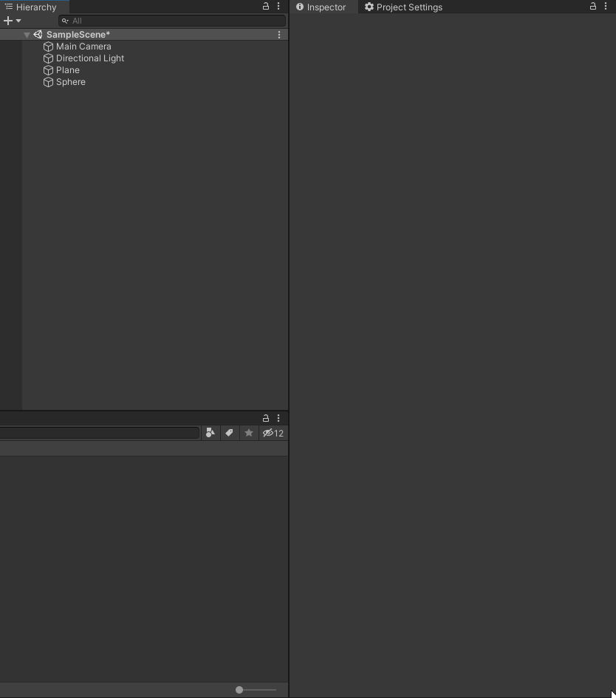Open the Hierarchy panel three-dot menu
The width and height of the screenshot is (616, 698).
278,6
